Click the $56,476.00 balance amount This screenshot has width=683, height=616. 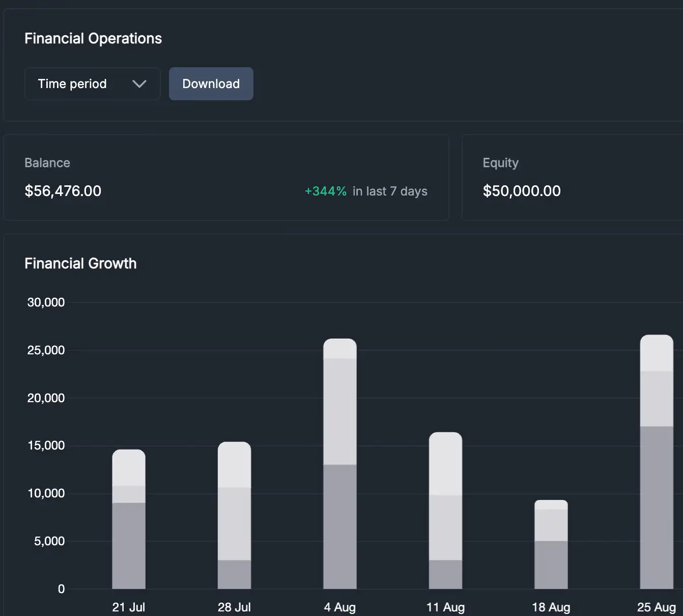coord(63,191)
